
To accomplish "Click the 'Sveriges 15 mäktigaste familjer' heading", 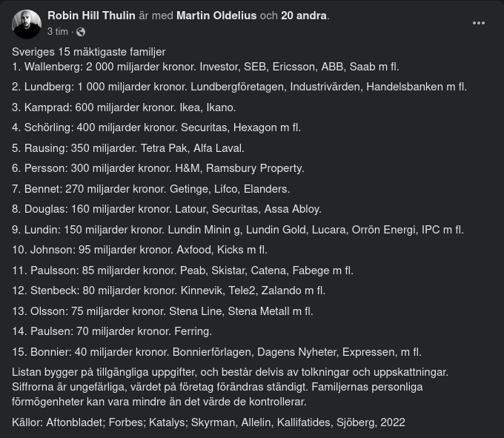I will coord(89,52).
